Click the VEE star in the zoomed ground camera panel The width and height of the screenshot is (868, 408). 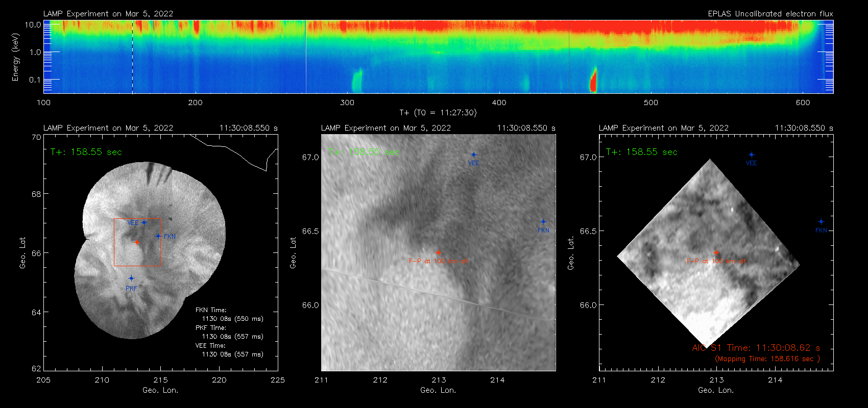474,155
